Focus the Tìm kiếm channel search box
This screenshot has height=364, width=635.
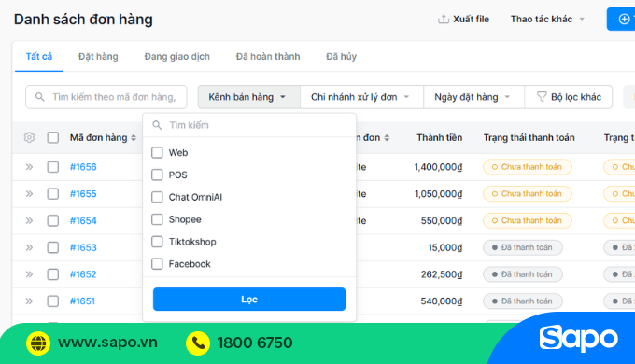click(249, 125)
